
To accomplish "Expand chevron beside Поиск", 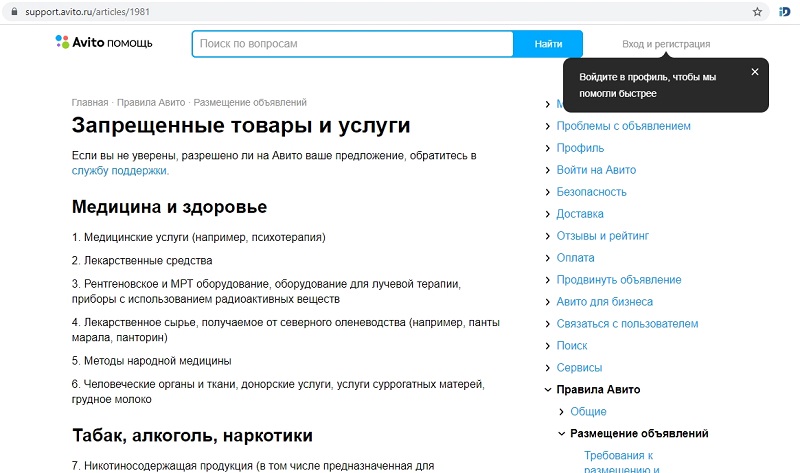I will coord(547,346).
